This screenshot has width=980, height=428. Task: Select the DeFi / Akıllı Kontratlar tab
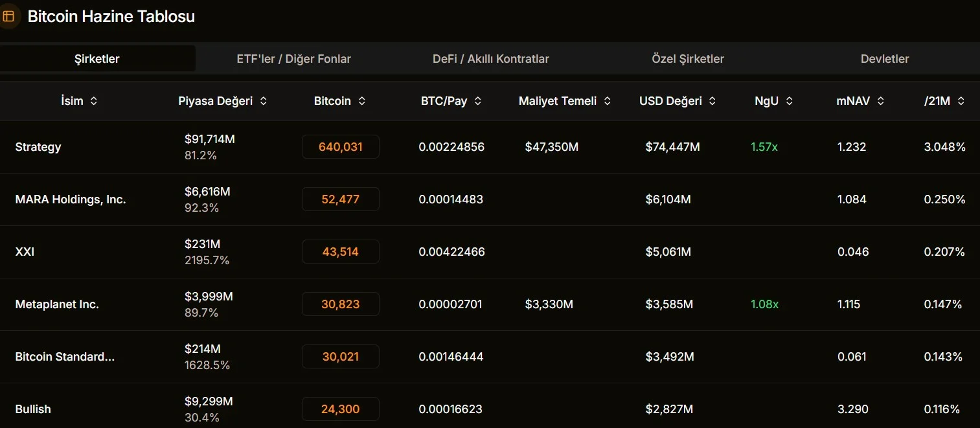tap(490, 59)
